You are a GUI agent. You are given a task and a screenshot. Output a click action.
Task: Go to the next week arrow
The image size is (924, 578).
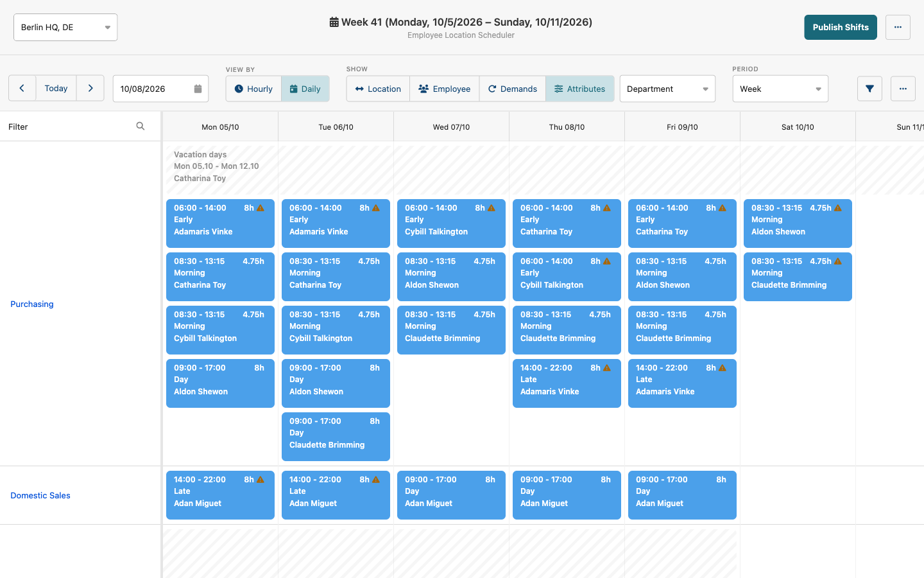tap(90, 89)
